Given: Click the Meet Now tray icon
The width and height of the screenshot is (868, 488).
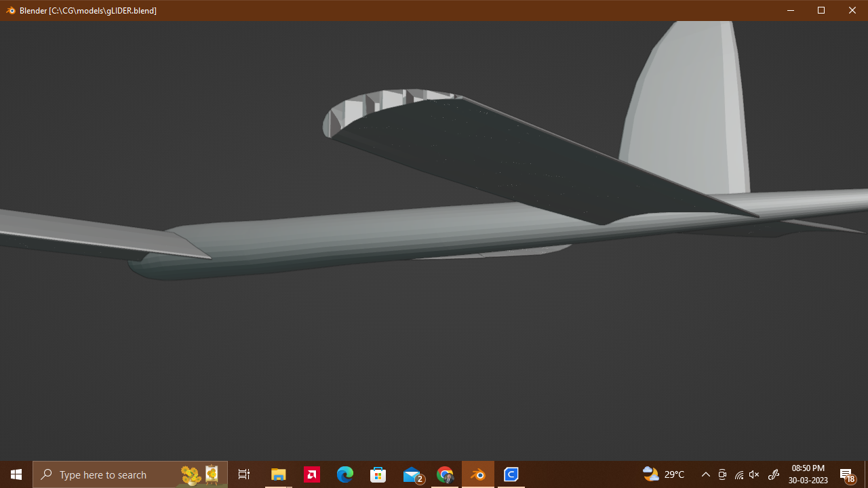Looking at the screenshot, I should 722,474.
